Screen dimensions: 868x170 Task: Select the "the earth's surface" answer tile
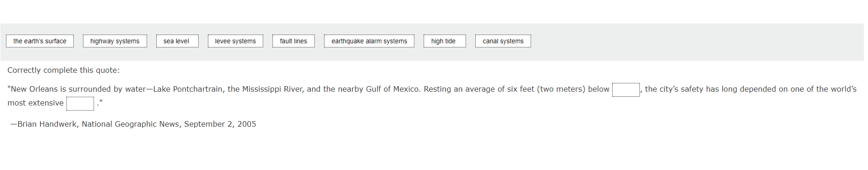(x=40, y=41)
